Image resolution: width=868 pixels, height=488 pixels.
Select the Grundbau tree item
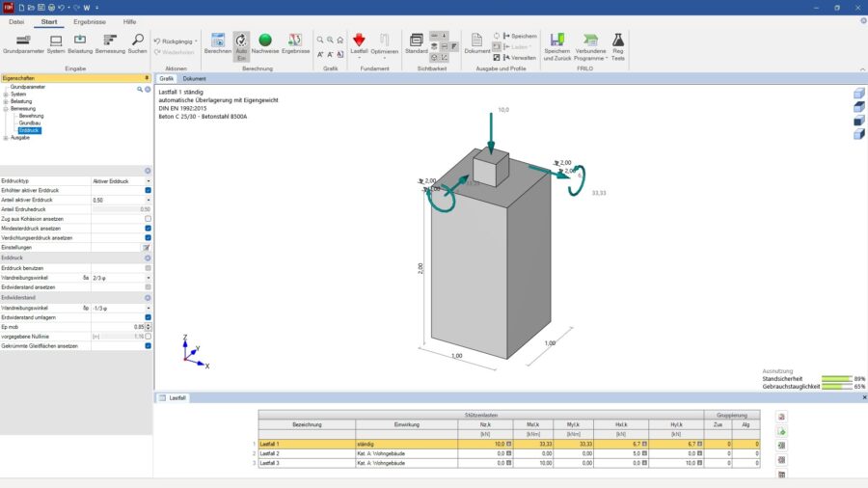(30, 122)
